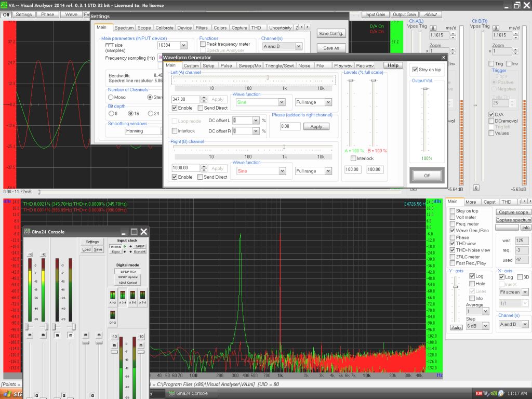Enable Volt meter checkbox

point(453,217)
